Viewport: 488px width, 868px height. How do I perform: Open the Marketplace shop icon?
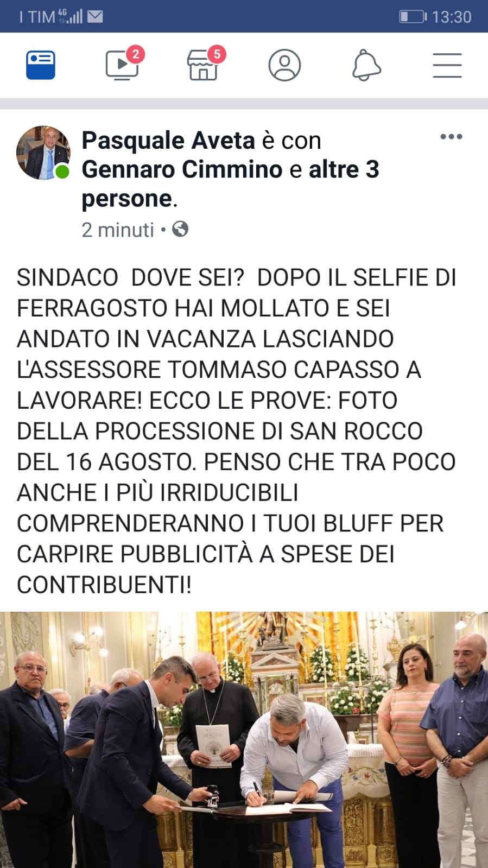pos(204,65)
